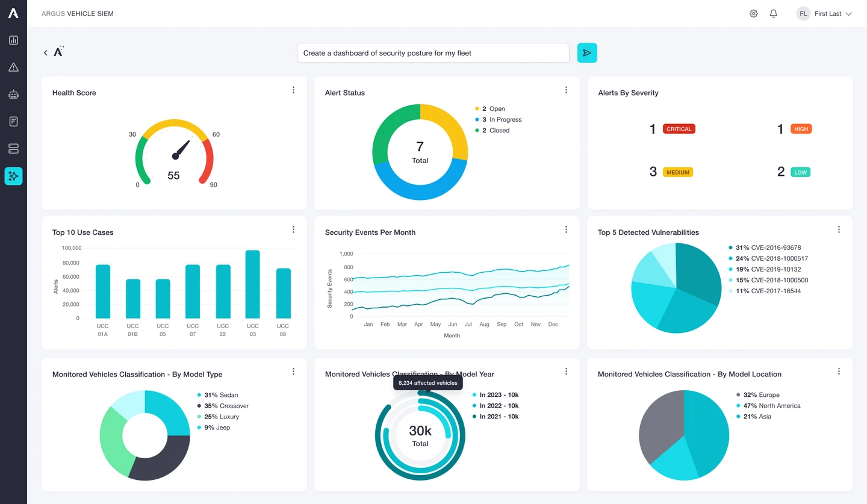This screenshot has width=867, height=504.
Task: Open the alerts triangle icon in the sidebar
Action: click(x=13, y=67)
